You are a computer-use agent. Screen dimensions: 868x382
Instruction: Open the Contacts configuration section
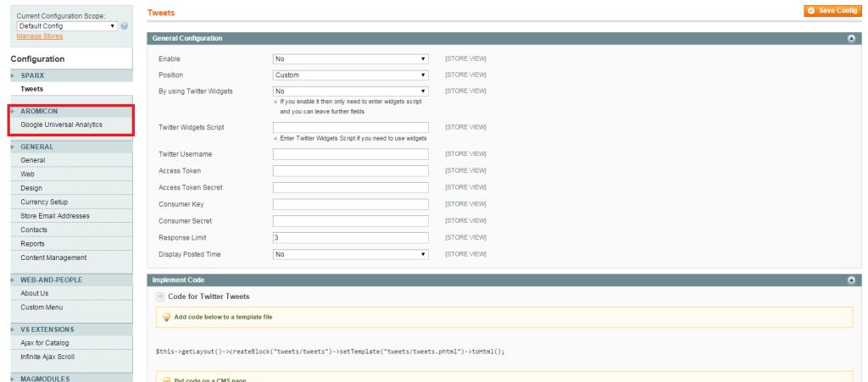(x=71, y=230)
